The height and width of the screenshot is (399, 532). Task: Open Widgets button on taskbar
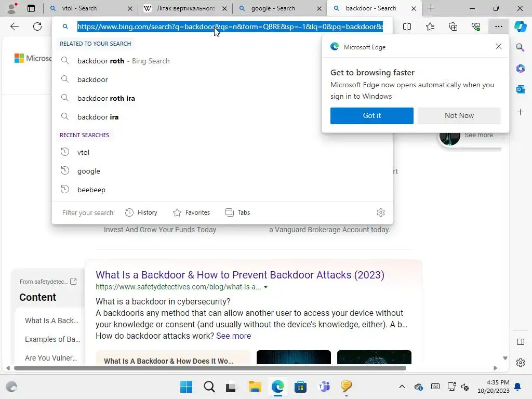point(11,387)
